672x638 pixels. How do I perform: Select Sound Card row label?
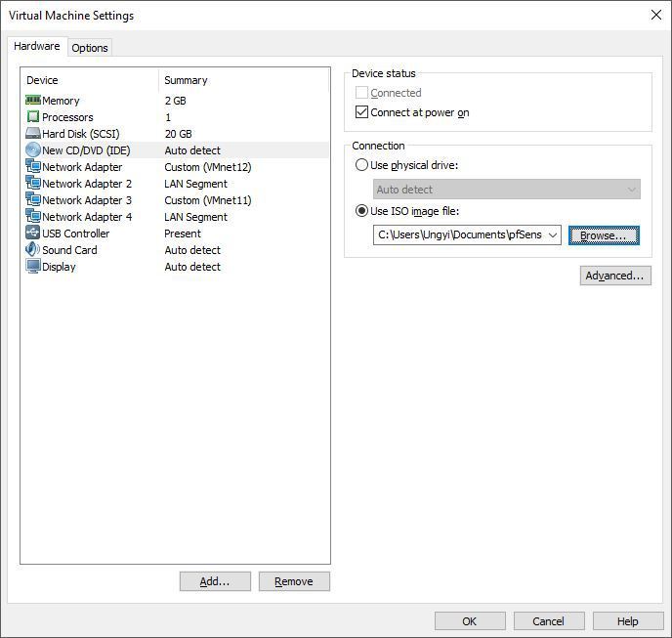click(x=69, y=250)
